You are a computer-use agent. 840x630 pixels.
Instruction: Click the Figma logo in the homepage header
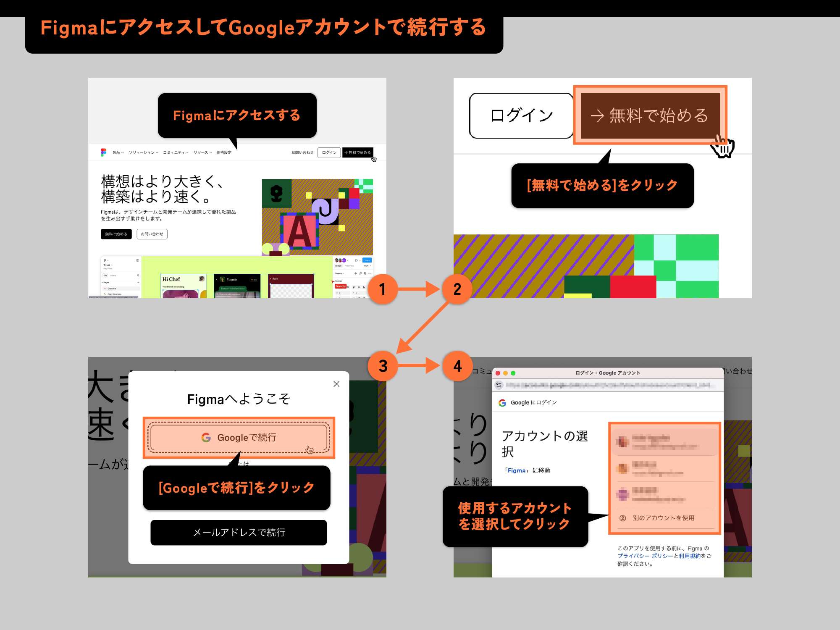click(x=103, y=152)
